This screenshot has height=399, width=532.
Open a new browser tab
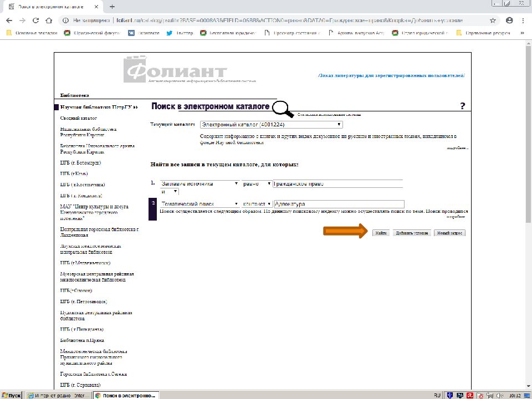tap(112, 7)
